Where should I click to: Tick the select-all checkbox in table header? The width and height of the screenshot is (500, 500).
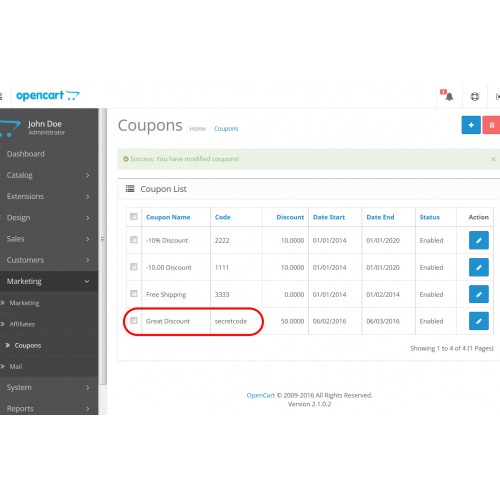point(134,217)
